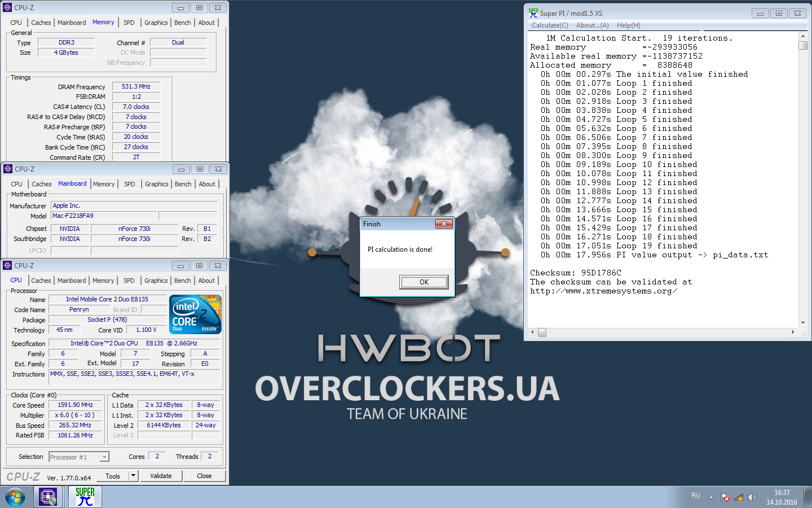Open the Action Center flag icon

coord(725,497)
